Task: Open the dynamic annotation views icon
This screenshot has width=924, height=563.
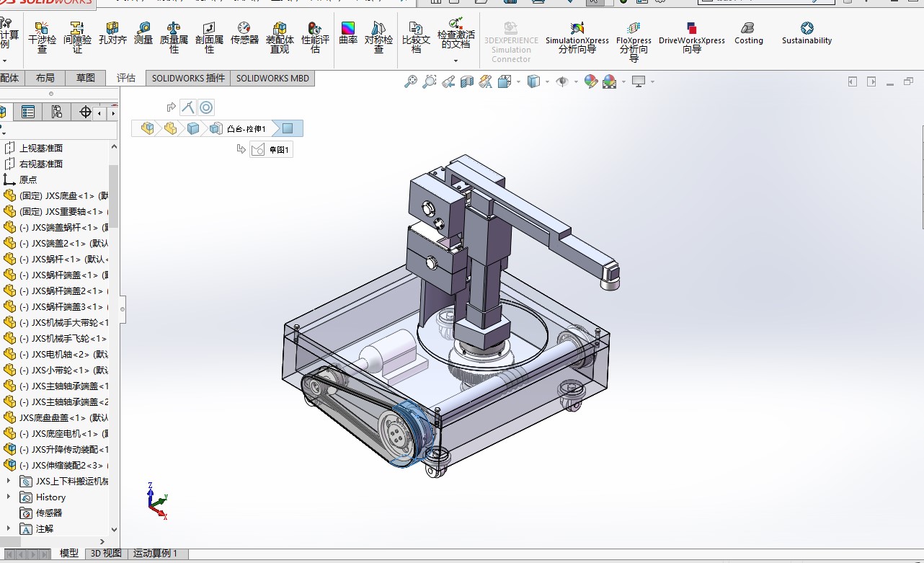Action: point(486,82)
